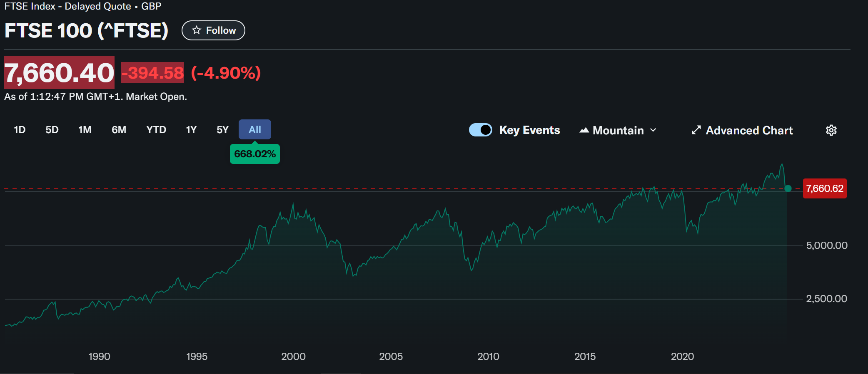Click the Key Events label text

[x=529, y=130]
